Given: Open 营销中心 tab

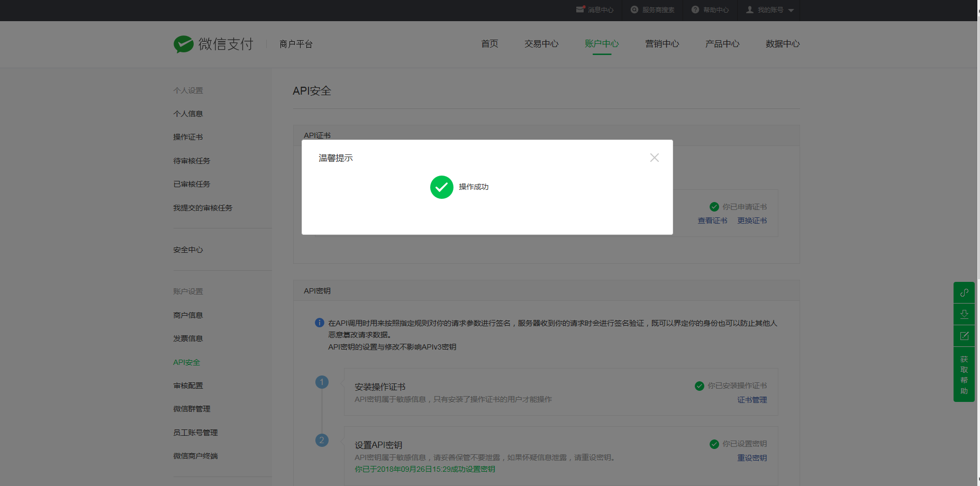Looking at the screenshot, I should 662,44.
